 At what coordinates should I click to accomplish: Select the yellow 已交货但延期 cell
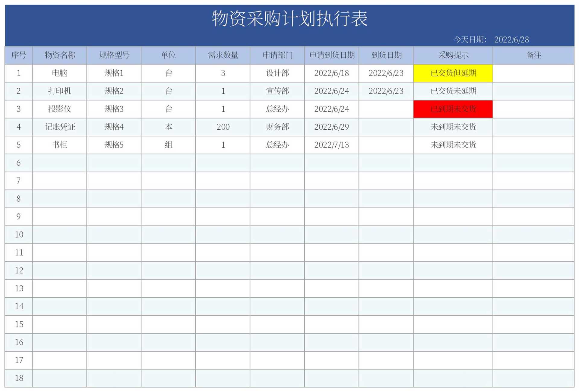(x=453, y=73)
